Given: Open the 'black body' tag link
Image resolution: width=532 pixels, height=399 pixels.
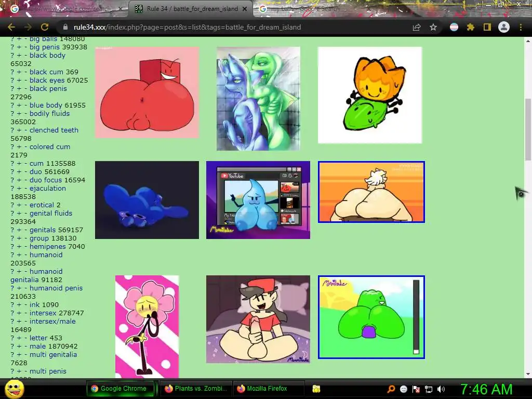Looking at the screenshot, I should (47, 55).
